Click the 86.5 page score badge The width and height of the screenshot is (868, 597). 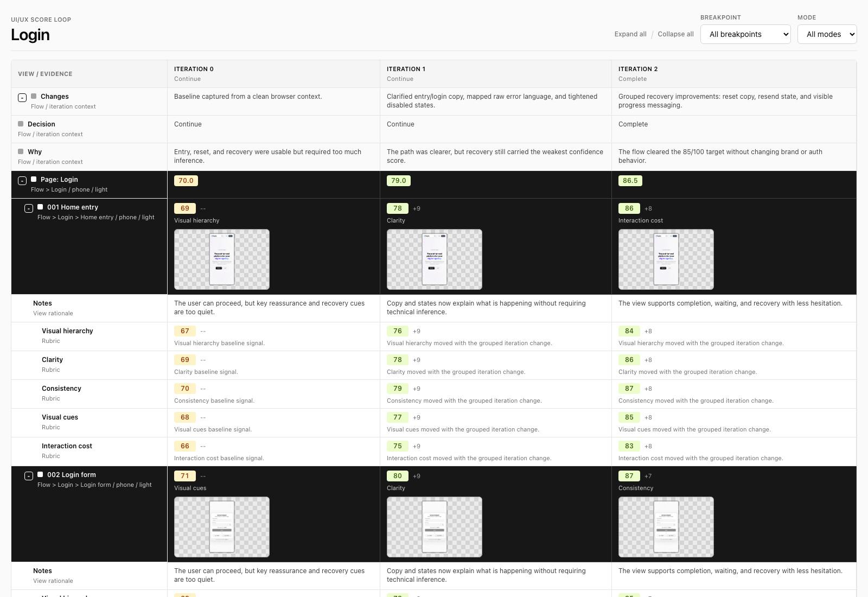(630, 181)
